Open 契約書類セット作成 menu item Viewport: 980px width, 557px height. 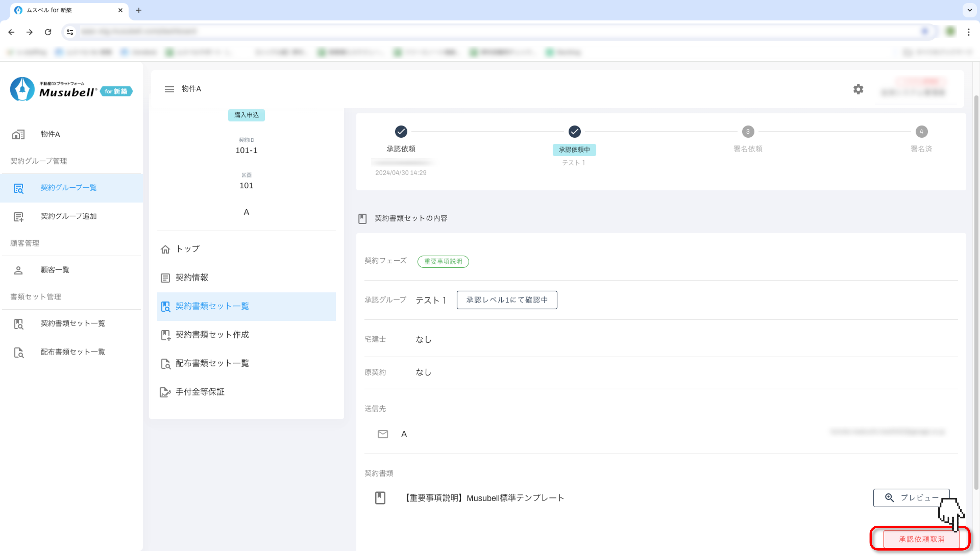[212, 335]
